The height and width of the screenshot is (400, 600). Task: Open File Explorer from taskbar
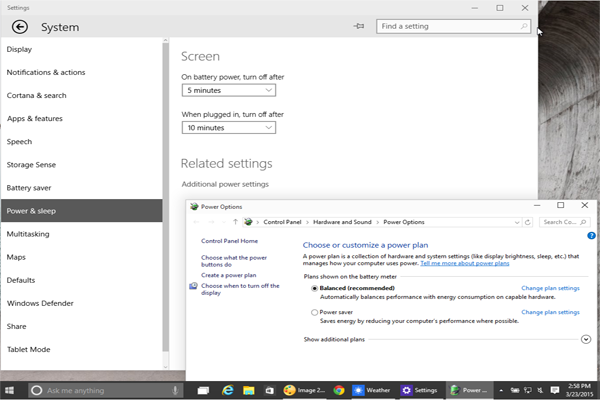(x=249, y=389)
